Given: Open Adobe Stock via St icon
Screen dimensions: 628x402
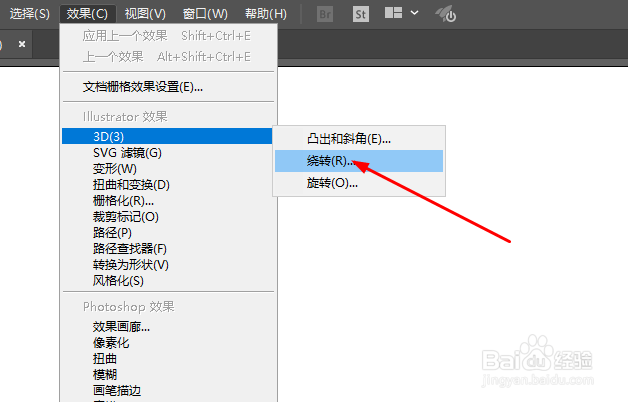Looking at the screenshot, I should tap(361, 15).
